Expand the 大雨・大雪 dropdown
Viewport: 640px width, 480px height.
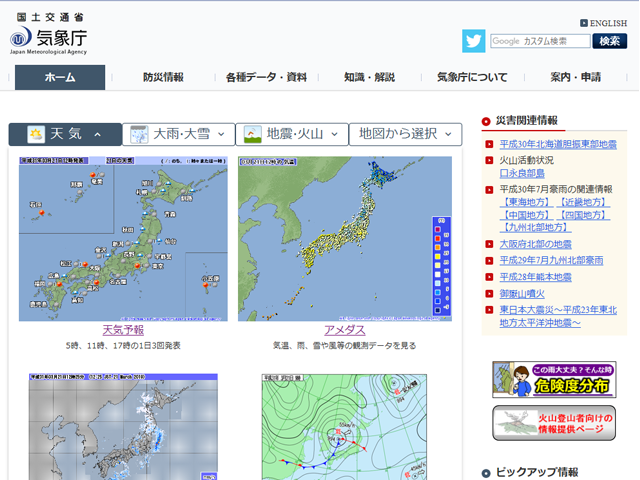[179, 134]
